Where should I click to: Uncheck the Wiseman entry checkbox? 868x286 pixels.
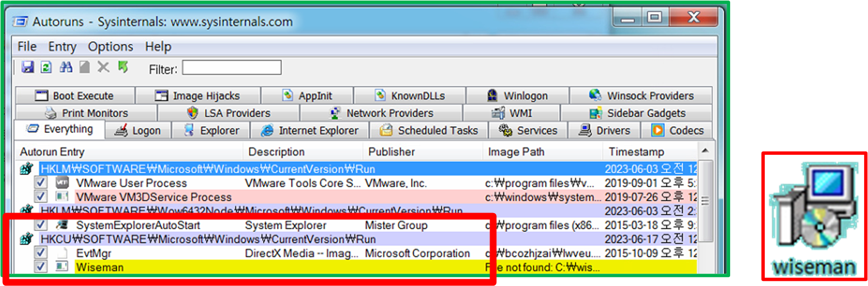pos(40,267)
